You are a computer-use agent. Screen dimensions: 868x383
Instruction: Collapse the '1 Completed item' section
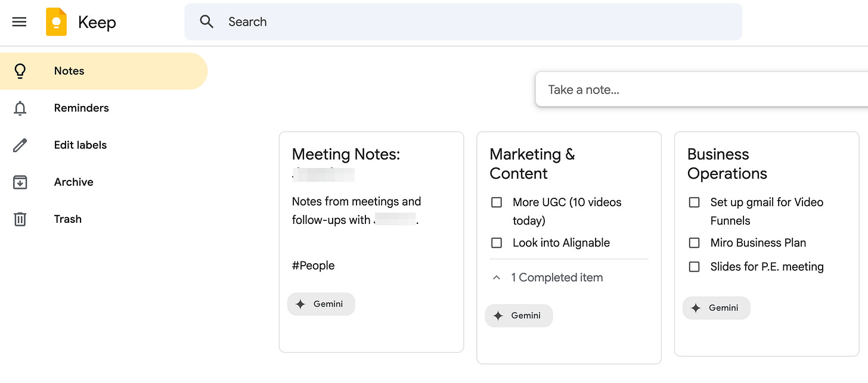tap(496, 277)
